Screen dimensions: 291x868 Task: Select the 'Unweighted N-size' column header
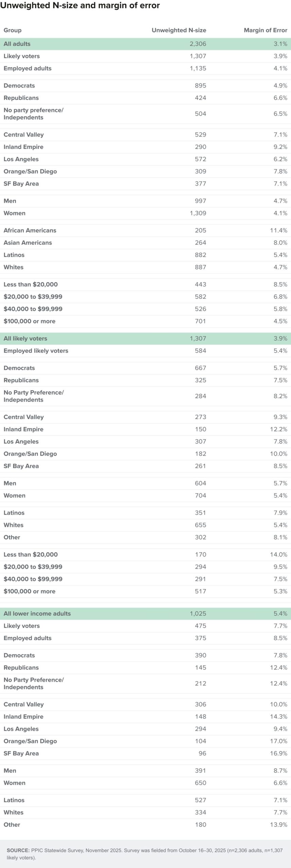(179, 30)
